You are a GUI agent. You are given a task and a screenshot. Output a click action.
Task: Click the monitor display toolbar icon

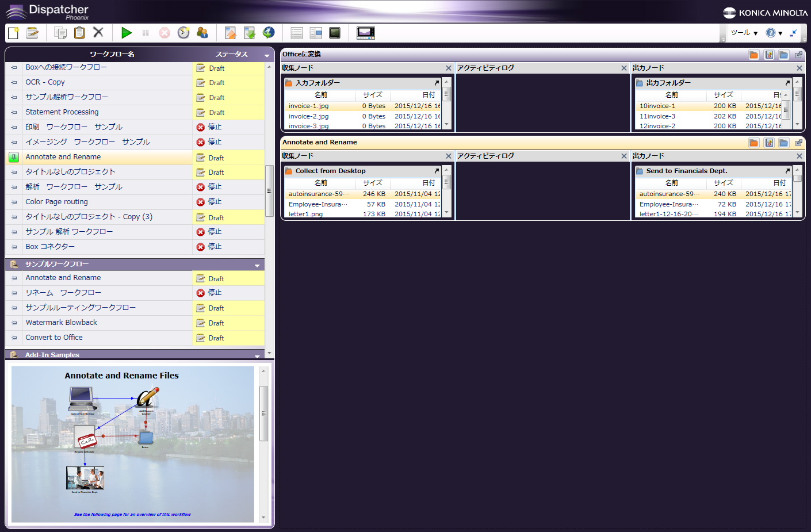click(x=366, y=33)
